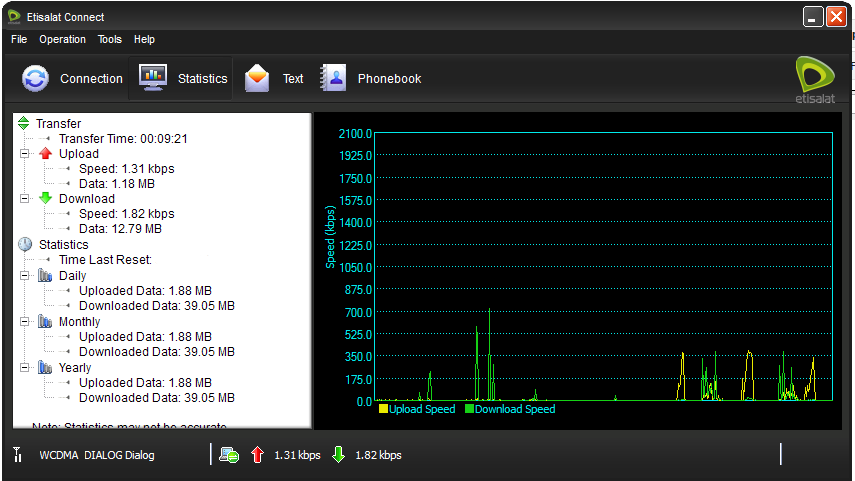Select the Transfer root tree item
Viewport: 855px width, 481px height.
[x=58, y=124]
